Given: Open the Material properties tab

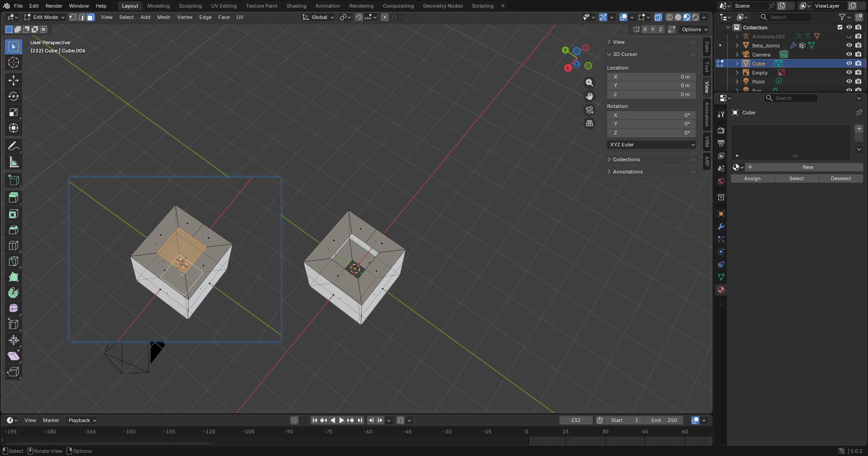Looking at the screenshot, I should click(x=721, y=290).
